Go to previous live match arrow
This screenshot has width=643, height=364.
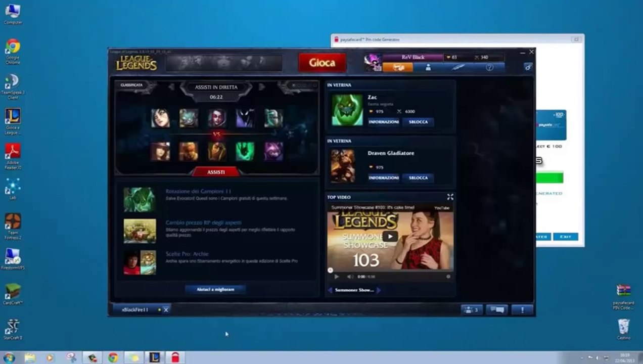[171, 87]
